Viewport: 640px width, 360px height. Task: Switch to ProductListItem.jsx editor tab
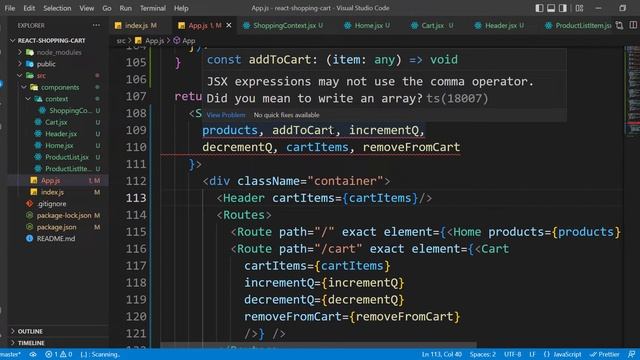coord(578,25)
